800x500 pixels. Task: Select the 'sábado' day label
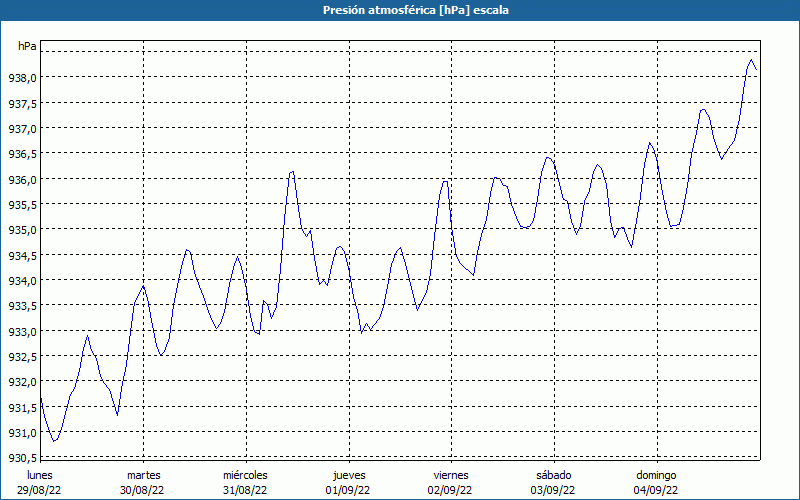point(554,475)
